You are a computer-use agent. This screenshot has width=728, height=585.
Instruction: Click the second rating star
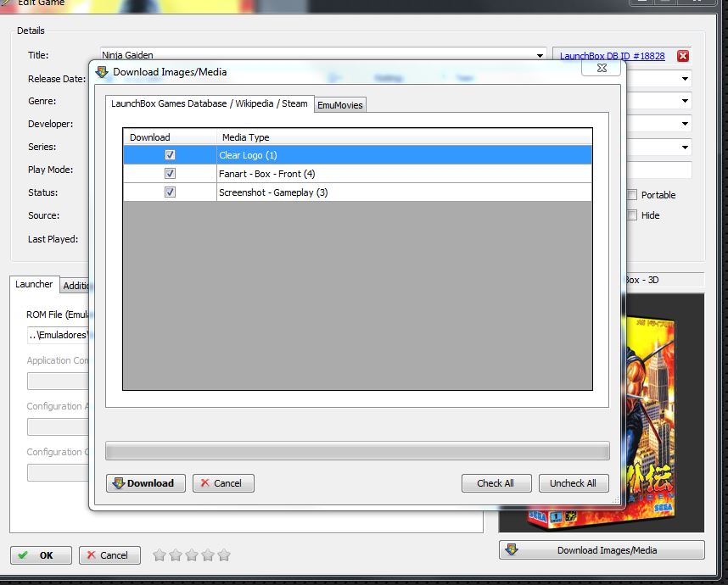(x=176, y=554)
